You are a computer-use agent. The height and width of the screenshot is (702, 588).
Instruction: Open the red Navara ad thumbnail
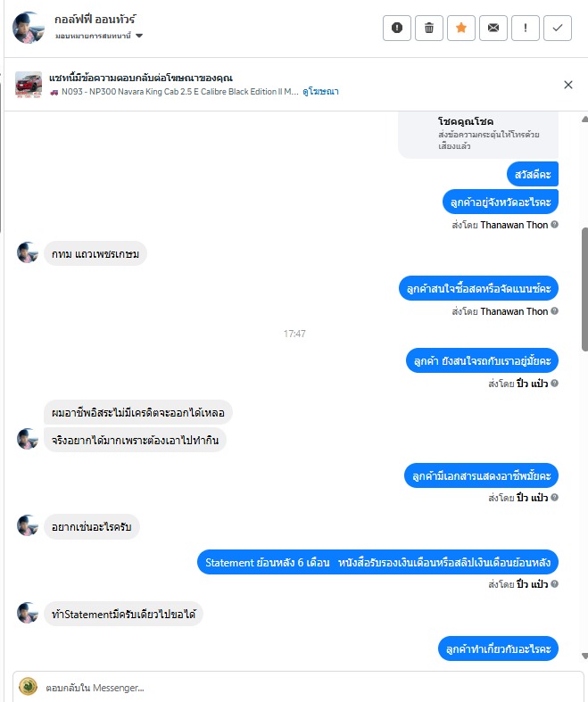(x=29, y=84)
